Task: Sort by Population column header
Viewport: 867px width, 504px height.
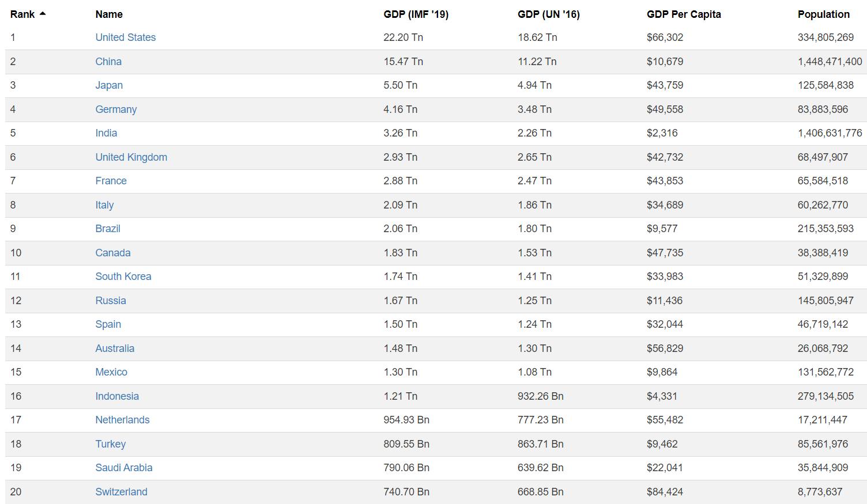Action: 823,14
